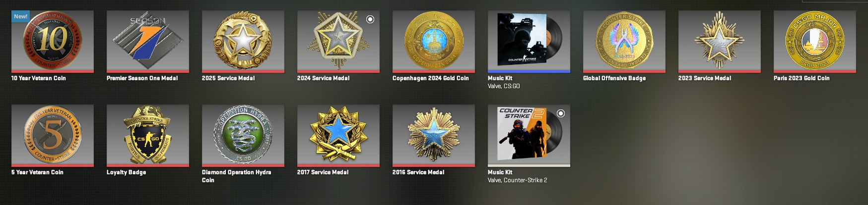Pick the Paris 2023 Gold Coin
This screenshot has width=868, height=205.
point(815,42)
